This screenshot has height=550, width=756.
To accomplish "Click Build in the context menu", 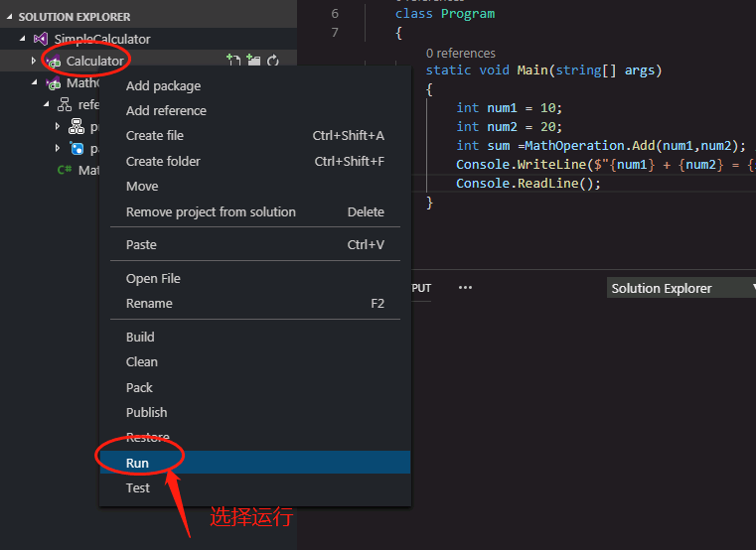I will click(140, 337).
